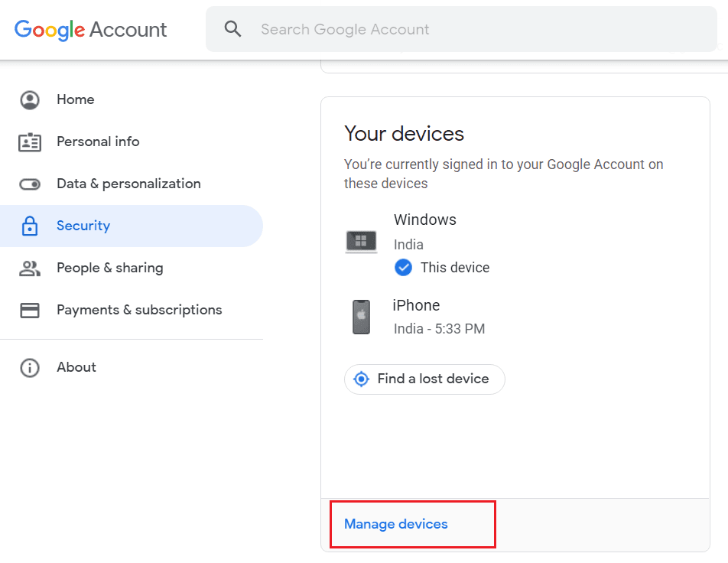This screenshot has width=728, height=563.
Task: Open Home from sidebar
Action: 76,99
